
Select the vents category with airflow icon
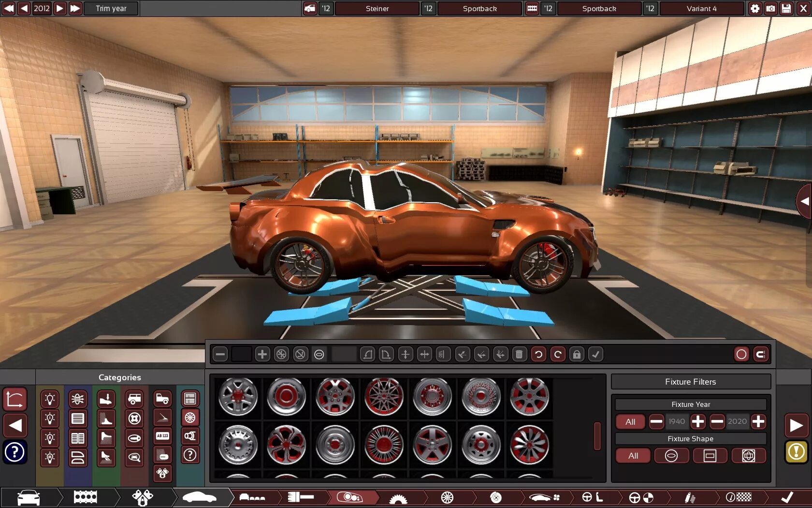point(78,399)
